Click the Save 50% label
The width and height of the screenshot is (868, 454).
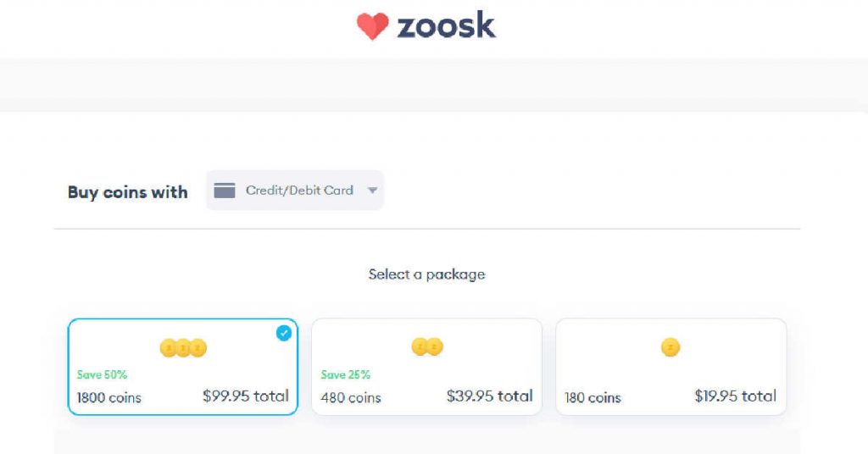102,375
